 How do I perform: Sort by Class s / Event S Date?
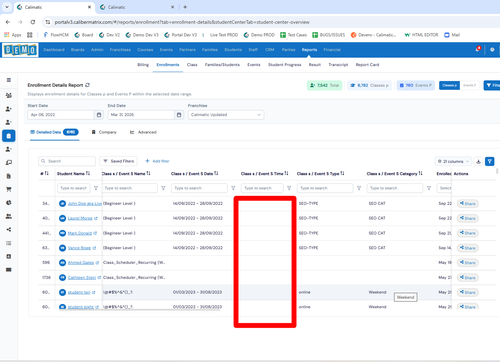coord(216,173)
